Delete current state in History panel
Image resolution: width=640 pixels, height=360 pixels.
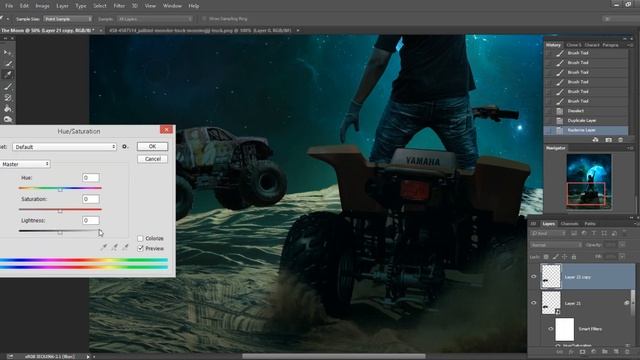620,140
